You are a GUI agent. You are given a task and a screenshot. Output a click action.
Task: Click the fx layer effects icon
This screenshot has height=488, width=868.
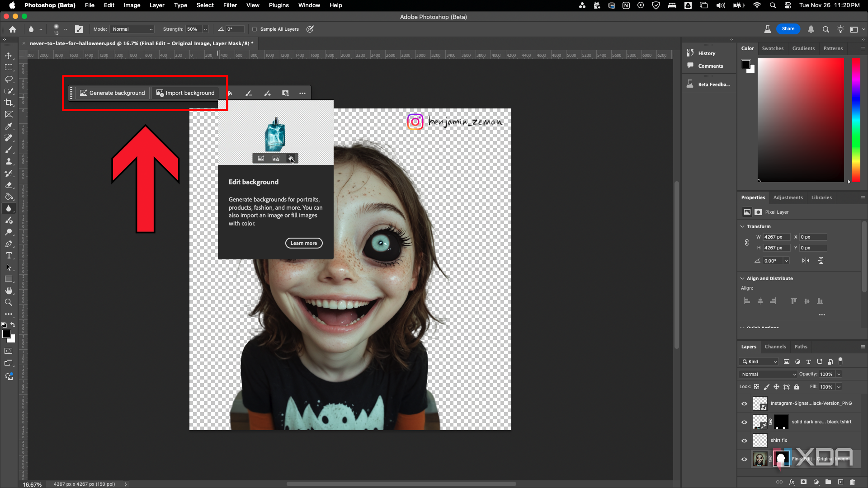793,482
